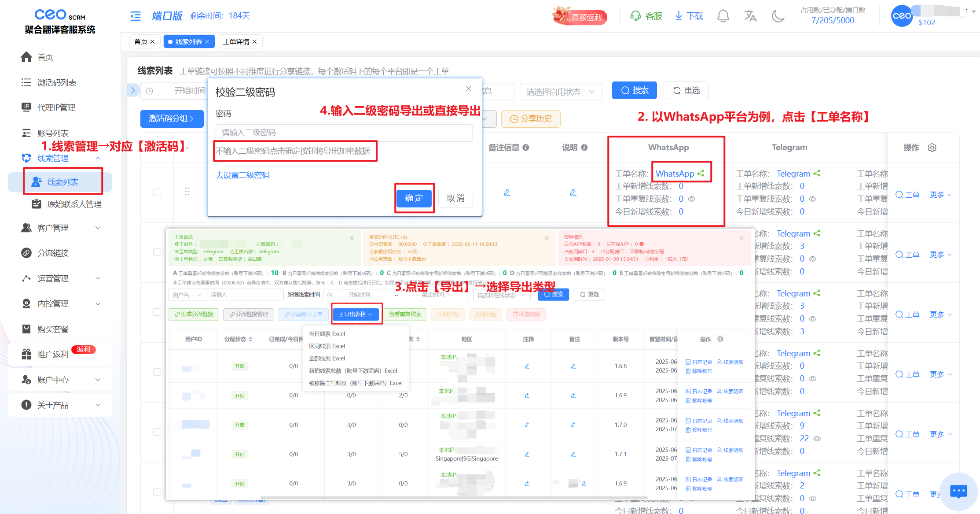
Task: Click the translation language icon
Action: [750, 16]
